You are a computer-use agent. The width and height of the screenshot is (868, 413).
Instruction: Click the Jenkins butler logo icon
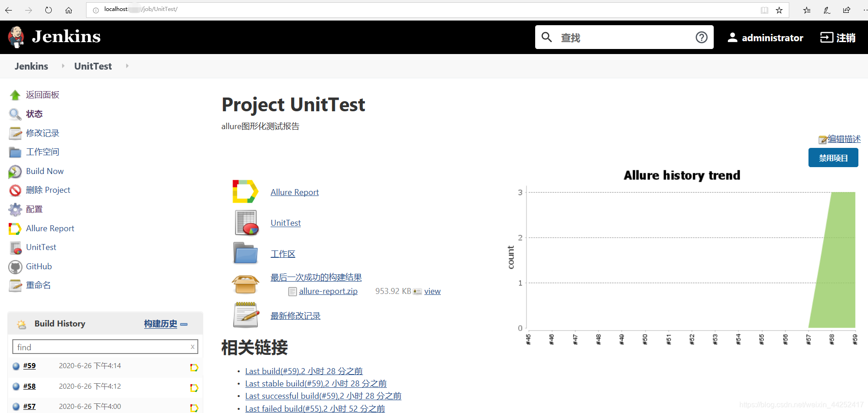tap(16, 37)
